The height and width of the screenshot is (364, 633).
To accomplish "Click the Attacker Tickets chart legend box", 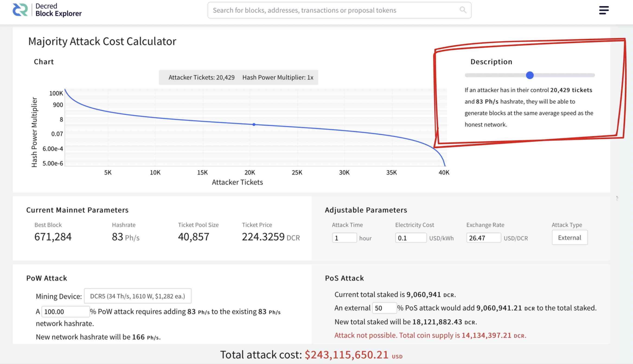I will pos(238,77).
